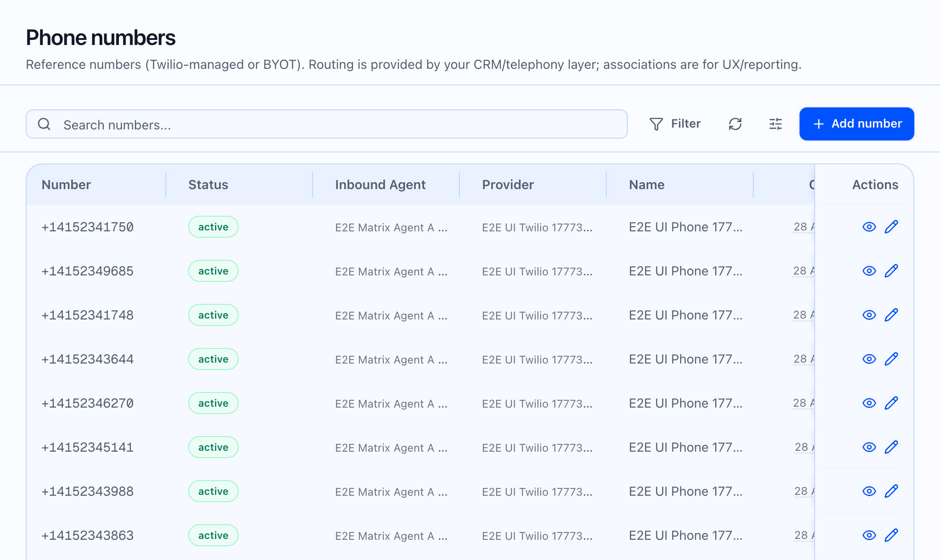The image size is (940, 560).
Task: Sort by the Number column header
Action: [x=66, y=185]
